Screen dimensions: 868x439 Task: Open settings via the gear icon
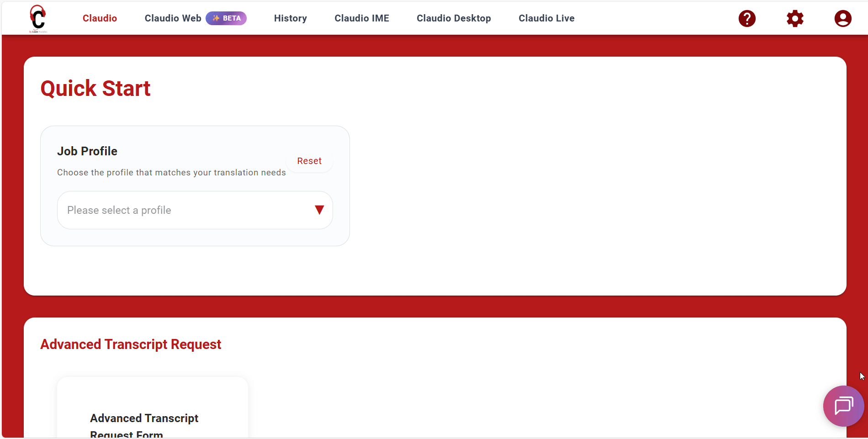click(x=795, y=19)
